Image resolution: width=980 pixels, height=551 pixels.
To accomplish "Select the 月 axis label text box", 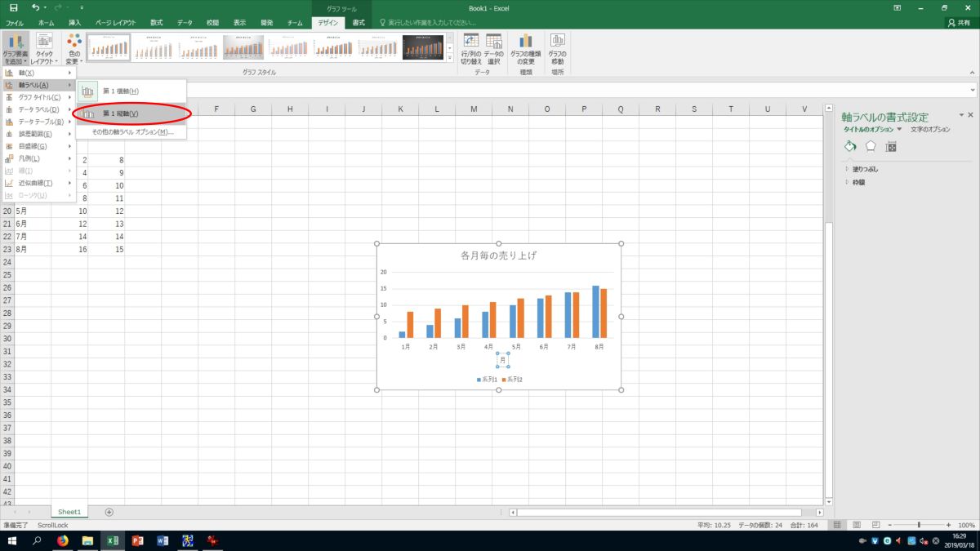I will click(503, 360).
